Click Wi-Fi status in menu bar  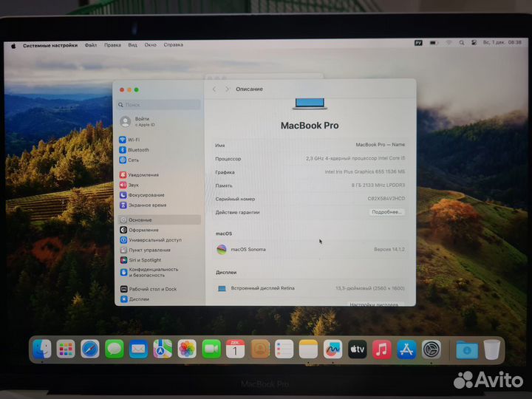[449, 43]
